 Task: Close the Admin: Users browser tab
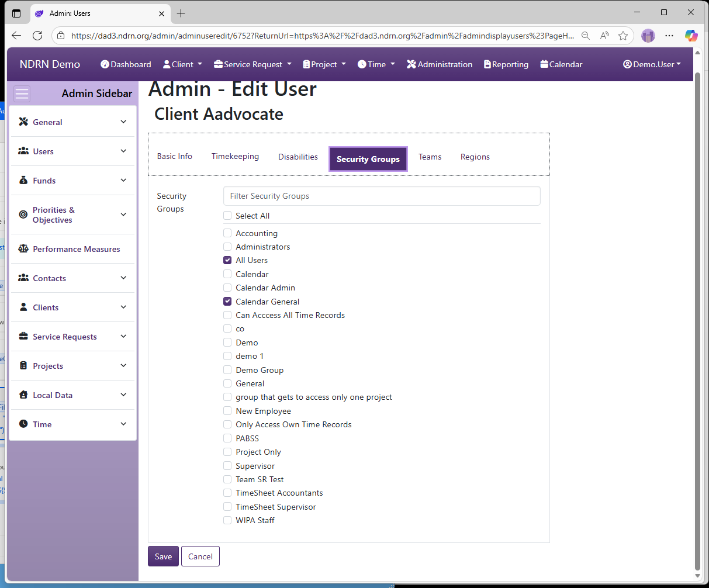[162, 13]
